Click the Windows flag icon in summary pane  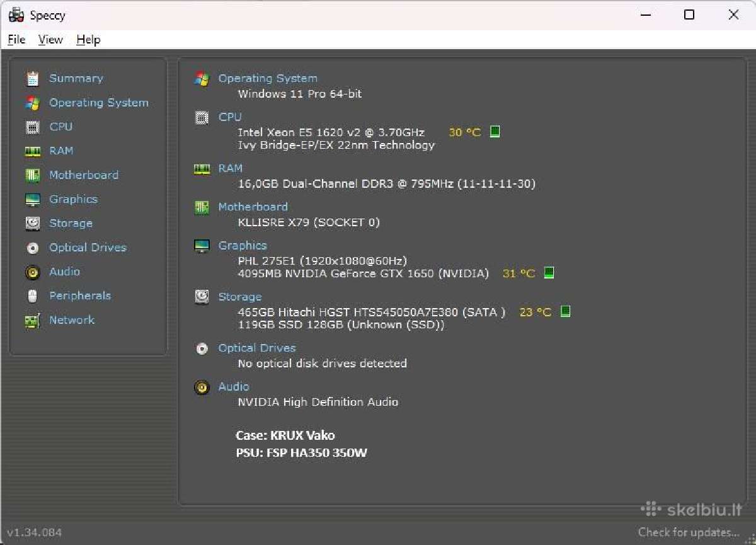[x=202, y=79]
